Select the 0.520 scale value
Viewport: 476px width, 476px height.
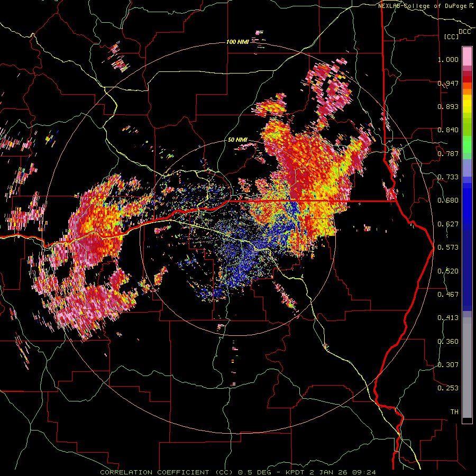tap(448, 271)
